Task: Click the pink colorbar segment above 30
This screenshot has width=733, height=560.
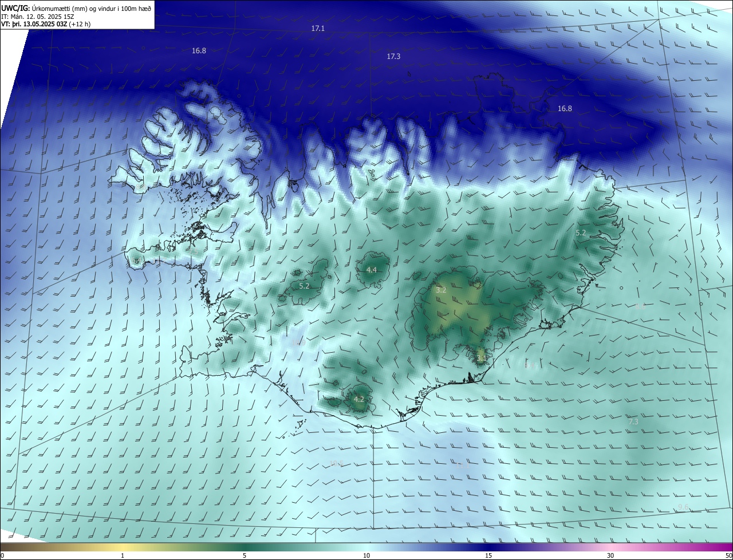Action: click(610, 547)
